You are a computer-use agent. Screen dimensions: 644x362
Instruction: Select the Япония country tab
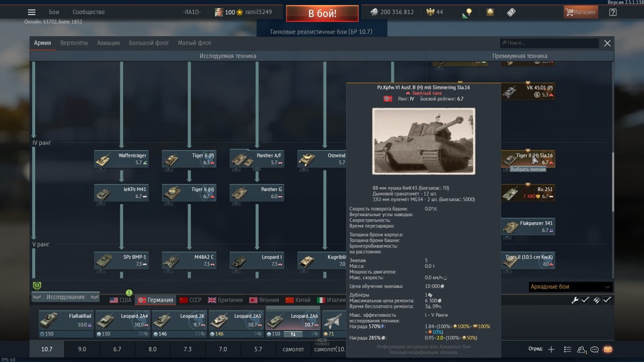tap(264, 300)
